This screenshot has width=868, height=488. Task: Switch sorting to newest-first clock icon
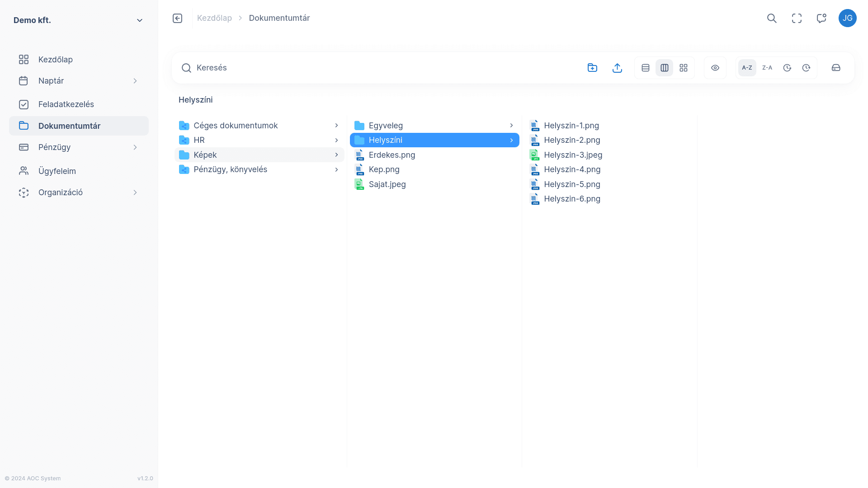pyautogui.click(x=787, y=67)
